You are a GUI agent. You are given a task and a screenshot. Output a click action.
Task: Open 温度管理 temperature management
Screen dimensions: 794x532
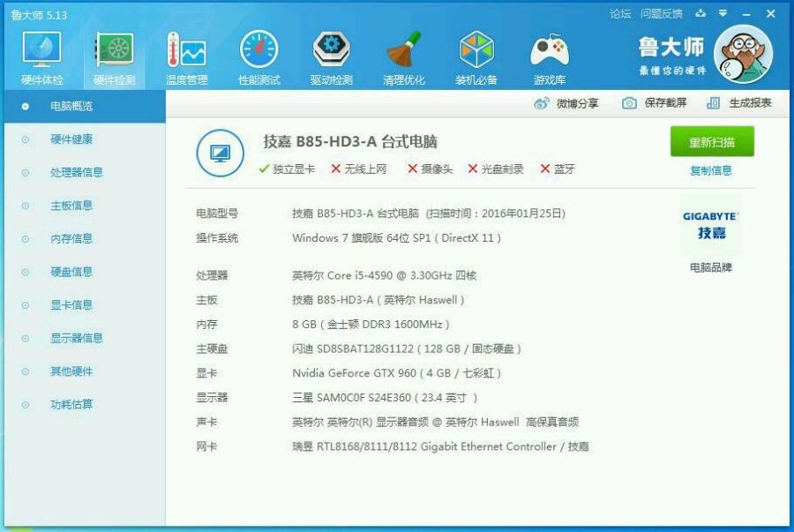tap(186, 57)
